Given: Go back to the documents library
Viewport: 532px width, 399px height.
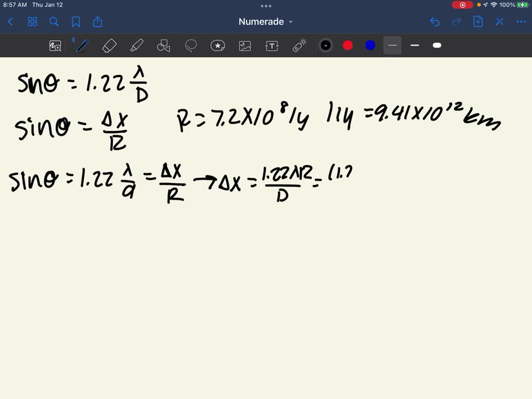Looking at the screenshot, I should tap(10, 22).
